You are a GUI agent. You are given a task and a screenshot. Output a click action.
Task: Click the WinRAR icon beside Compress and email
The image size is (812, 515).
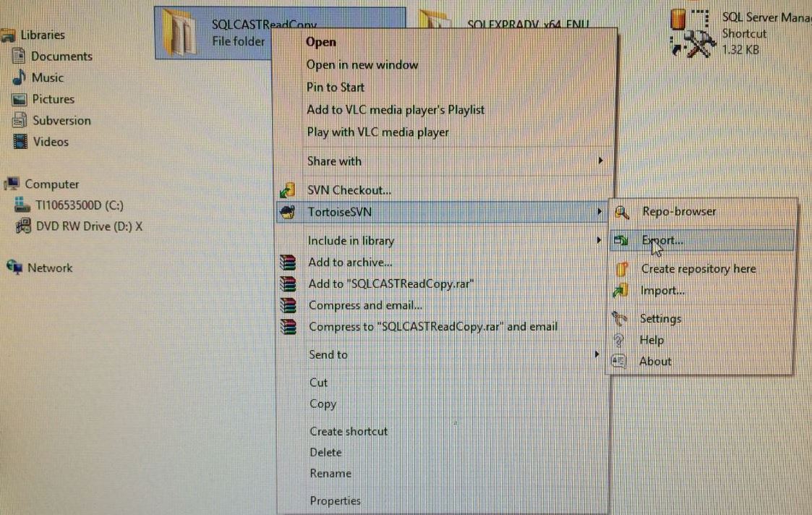288,305
